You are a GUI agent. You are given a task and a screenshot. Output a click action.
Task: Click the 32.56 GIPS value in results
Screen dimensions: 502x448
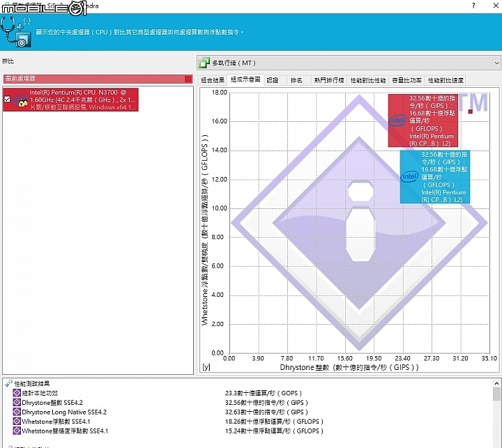pyautogui.click(x=266, y=402)
